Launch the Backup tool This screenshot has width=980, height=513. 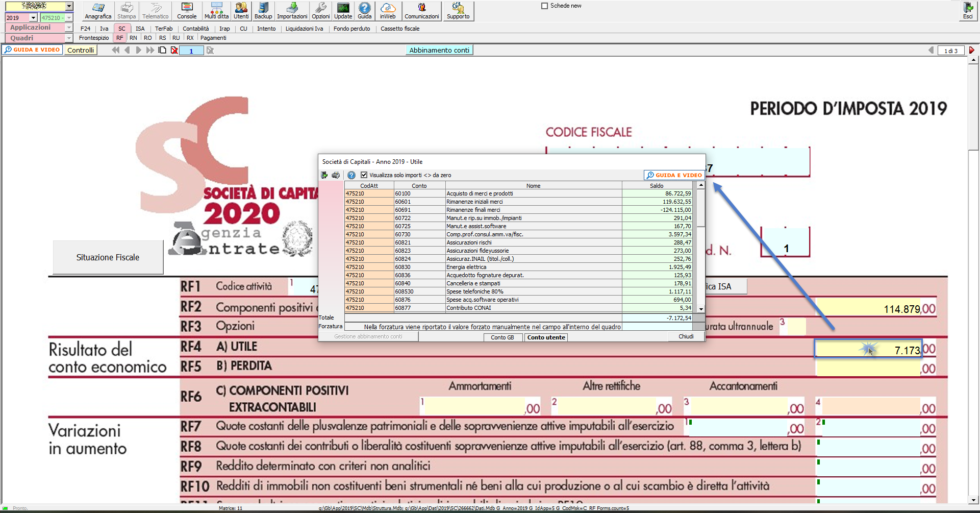263,11
